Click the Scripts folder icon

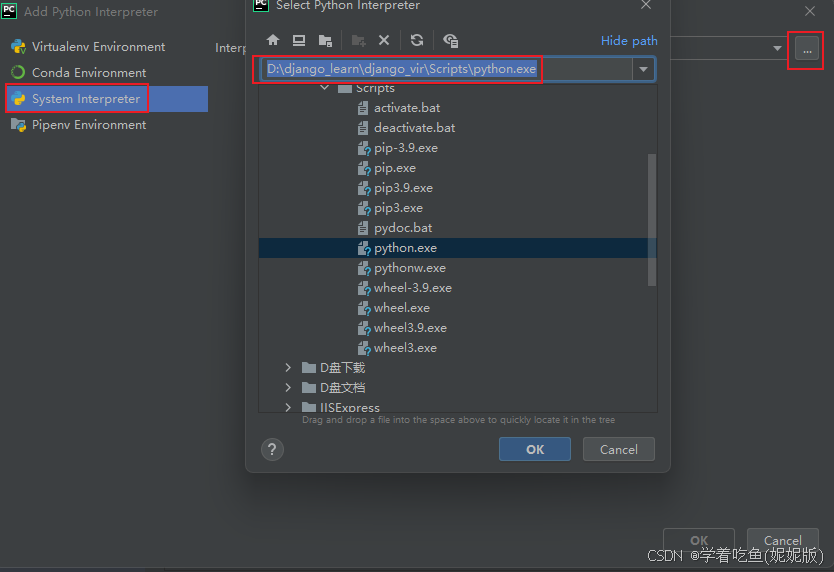coord(345,88)
